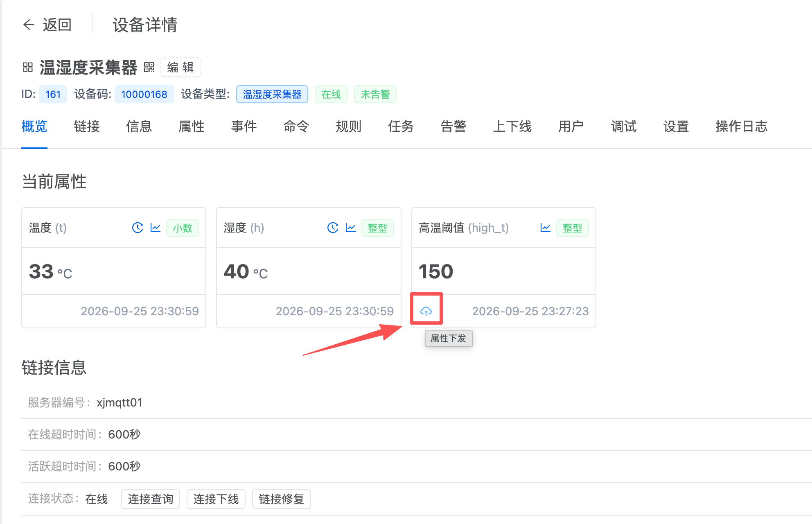Open the QR code icon beside device name
Viewport: 812px width, 524px height.
[149, 68]
